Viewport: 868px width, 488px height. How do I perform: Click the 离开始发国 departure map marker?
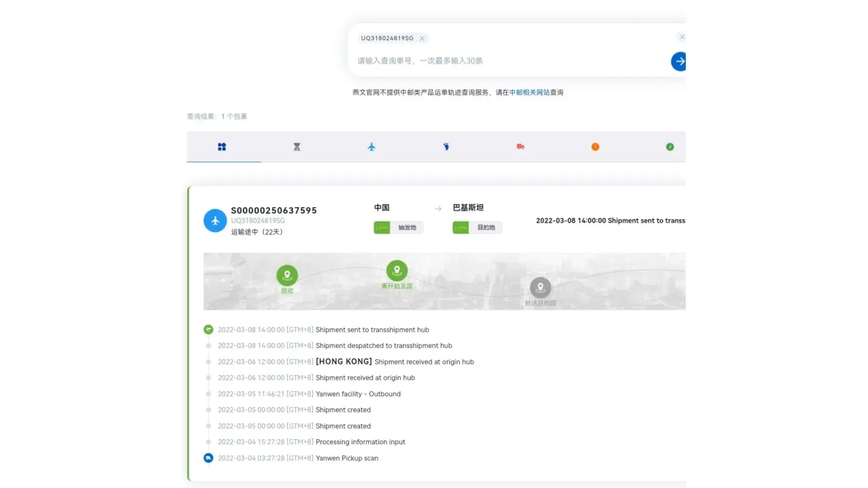tap(397, 270)
